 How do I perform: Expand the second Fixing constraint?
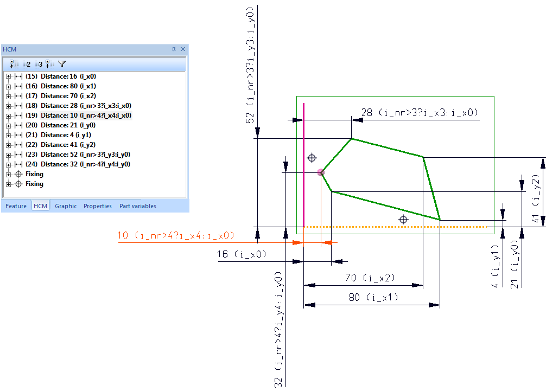[x=8, y=184]
